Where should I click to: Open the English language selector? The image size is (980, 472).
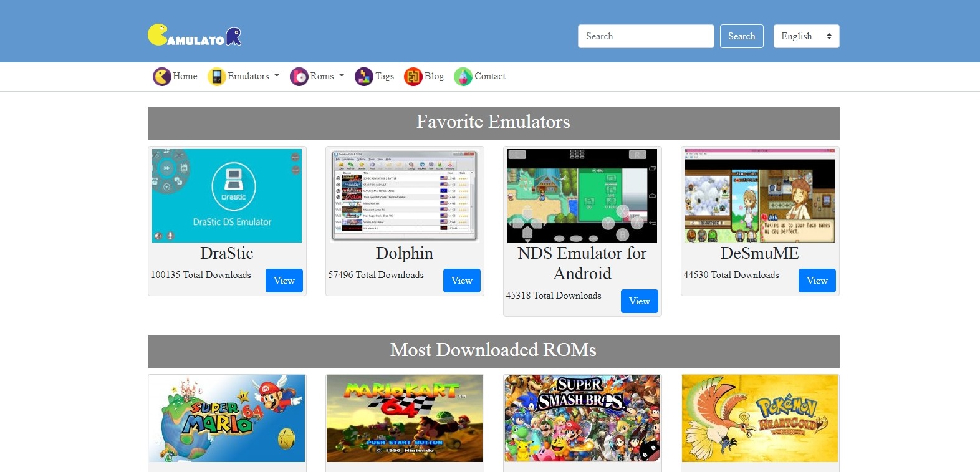click(x=807, y=36)
